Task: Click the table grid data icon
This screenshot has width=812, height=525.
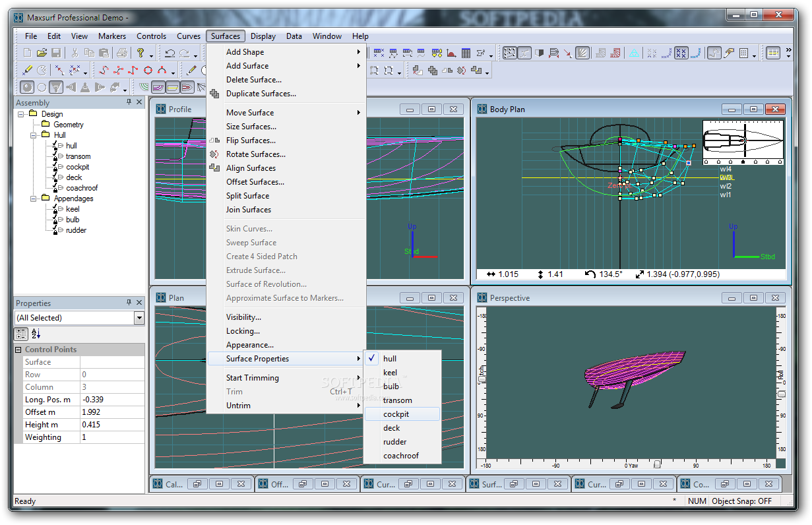Action: [x=466, y=53]
